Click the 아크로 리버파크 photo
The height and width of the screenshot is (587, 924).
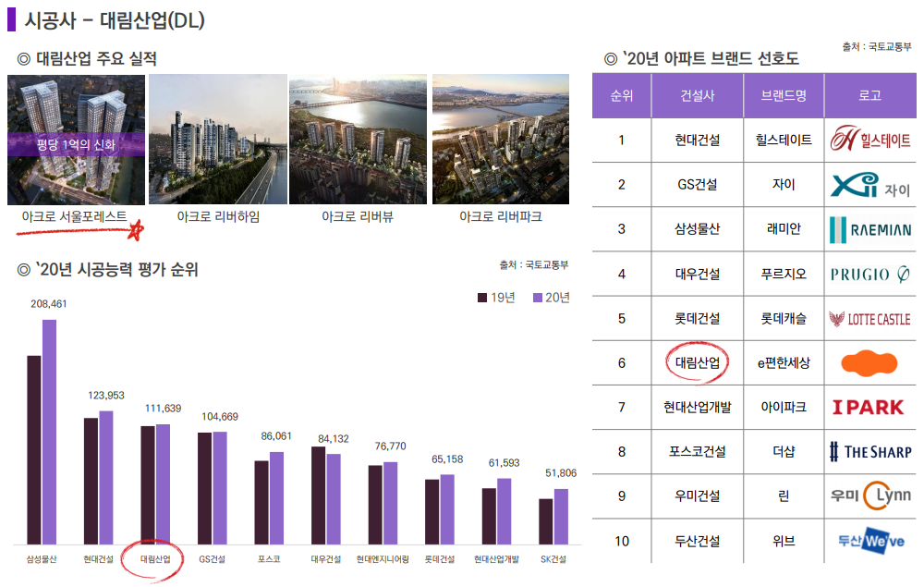[x=501, y=139]
